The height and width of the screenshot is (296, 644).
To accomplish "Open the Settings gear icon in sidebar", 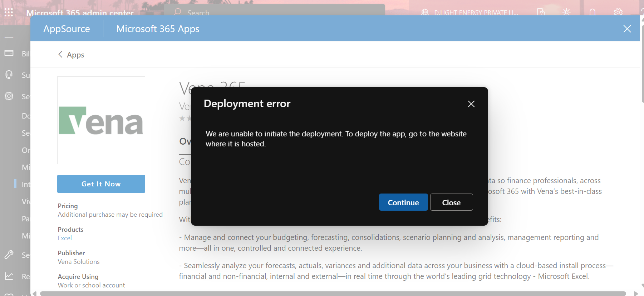I will (9, 96).
